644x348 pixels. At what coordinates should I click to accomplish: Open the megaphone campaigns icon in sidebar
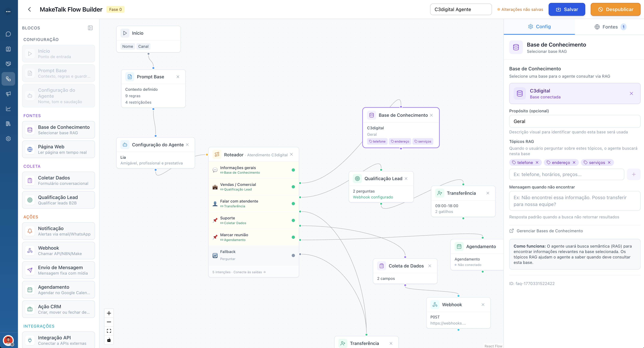(8, 94)
